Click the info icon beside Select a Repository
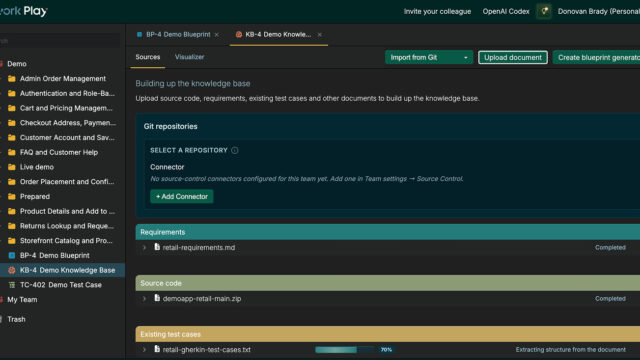The width and height of the screenshot is (640, 360). pyautogui.click(x=235, y=150)
